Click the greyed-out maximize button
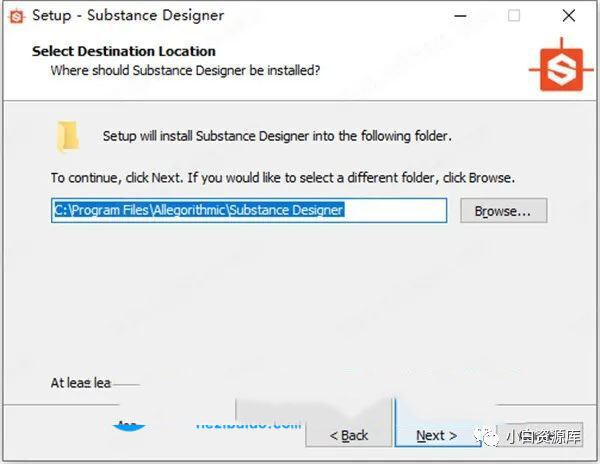Screen dimensions: 600x464 pos(514,16)
